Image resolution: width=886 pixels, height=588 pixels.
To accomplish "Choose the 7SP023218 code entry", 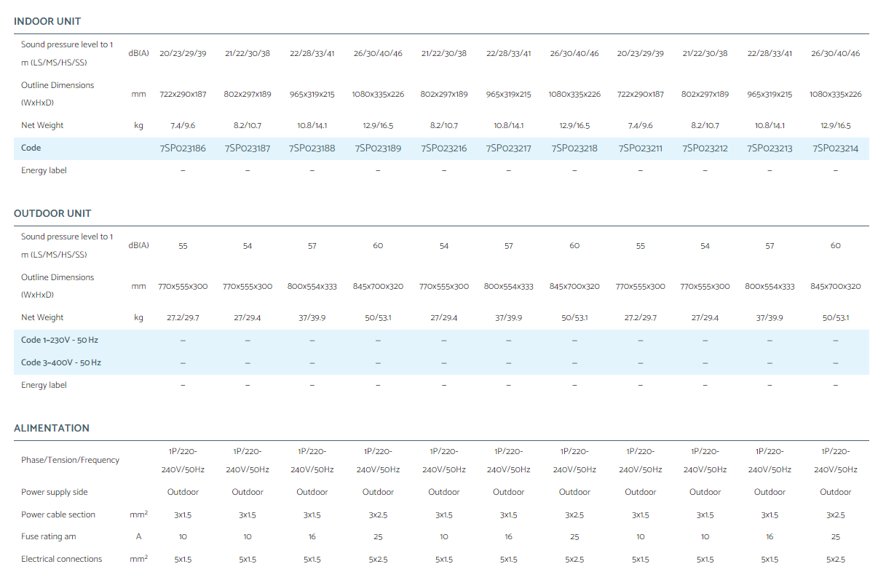I will pos(574,148).
